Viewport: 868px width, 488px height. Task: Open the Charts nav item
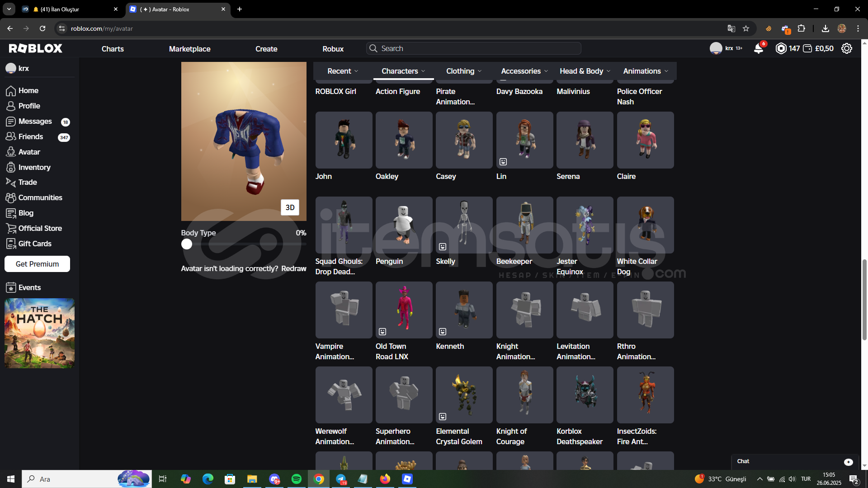(113, 49)
